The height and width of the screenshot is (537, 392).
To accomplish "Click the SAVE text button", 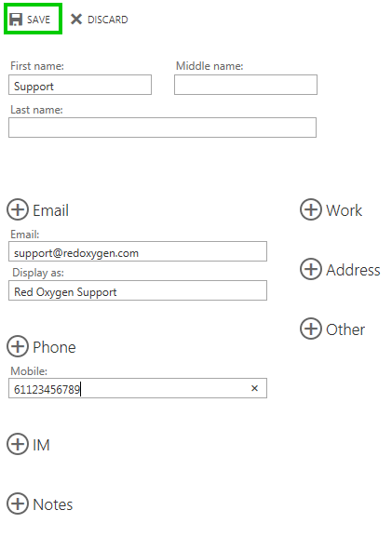I will [39, 20].
